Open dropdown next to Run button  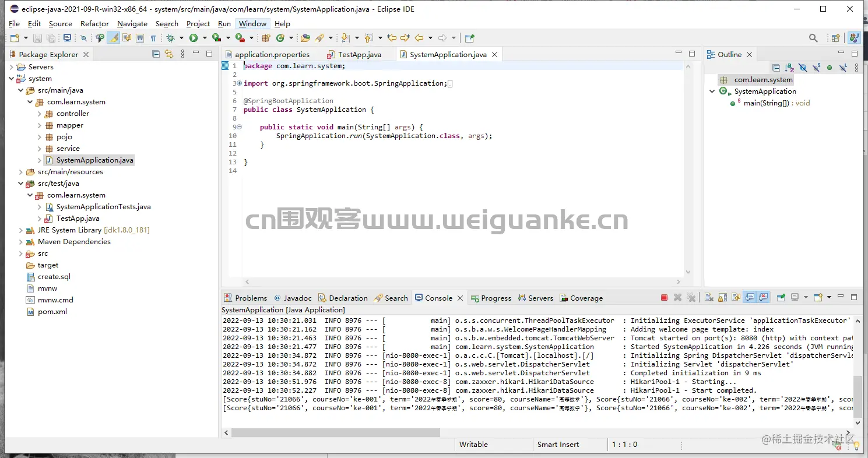click(x=205, y=38)
